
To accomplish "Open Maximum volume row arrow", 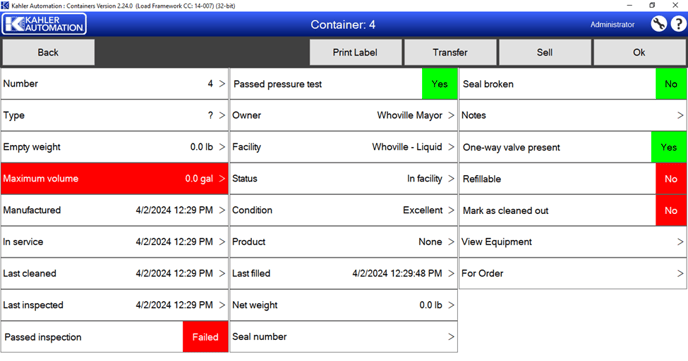I will 222,179.
